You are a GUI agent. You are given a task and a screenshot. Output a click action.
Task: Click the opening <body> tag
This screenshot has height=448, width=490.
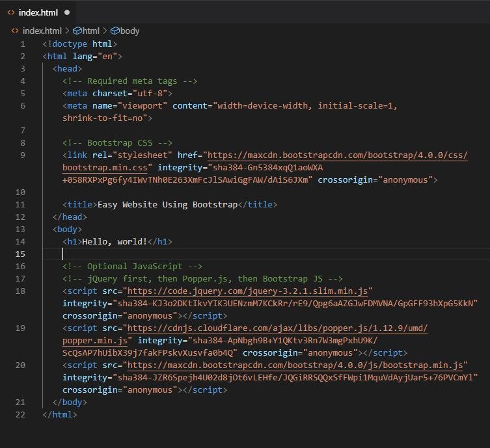click(x=67, y=230)
